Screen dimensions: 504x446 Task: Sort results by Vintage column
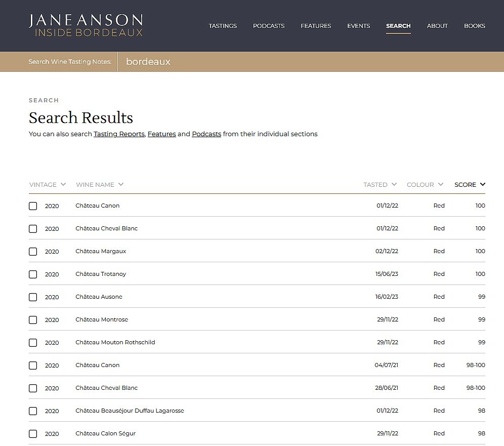[47, 185]
